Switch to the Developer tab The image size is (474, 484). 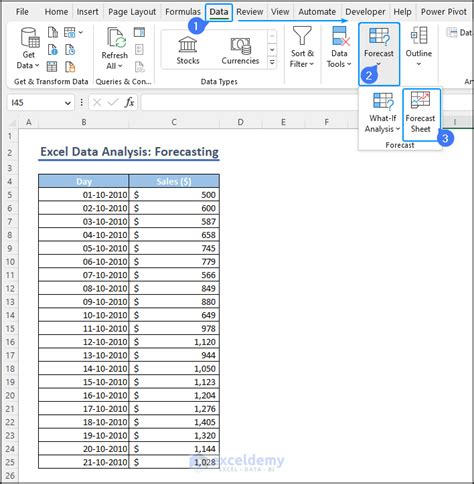(x=365, y=12)
